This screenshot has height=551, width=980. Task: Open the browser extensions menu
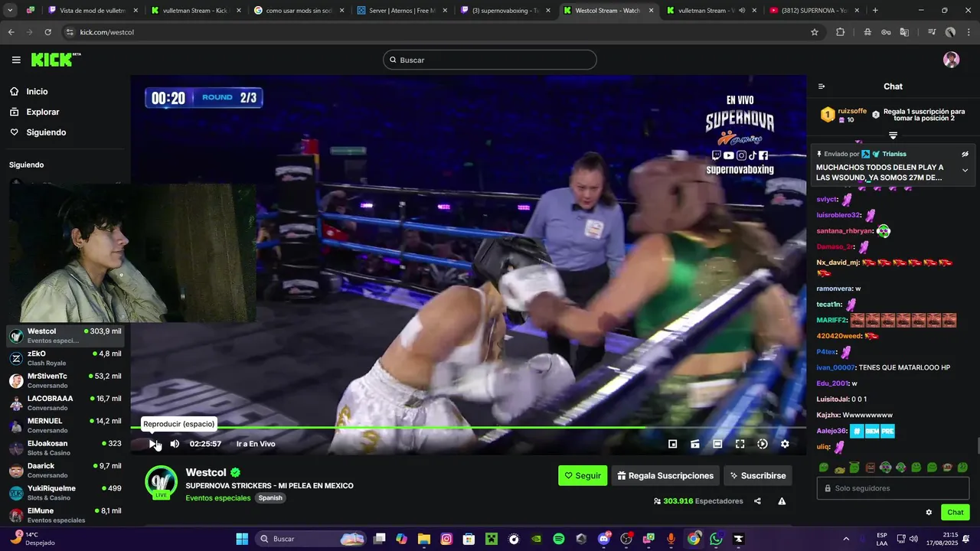tap(840, 32)
